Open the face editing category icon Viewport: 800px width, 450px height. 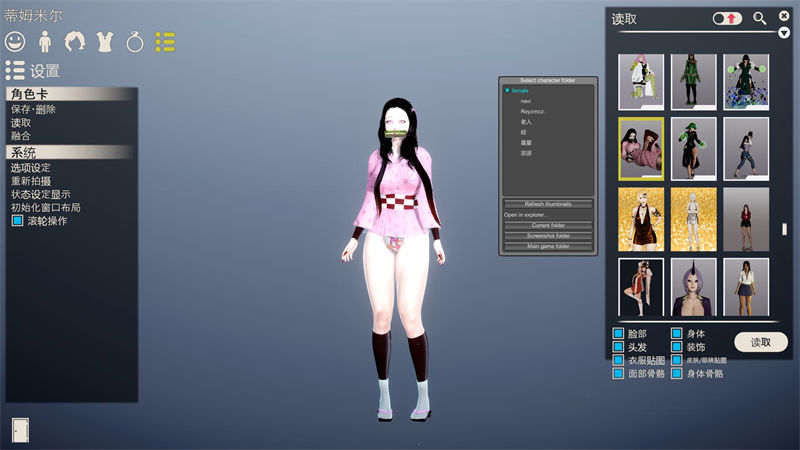(x=14, y=42)
